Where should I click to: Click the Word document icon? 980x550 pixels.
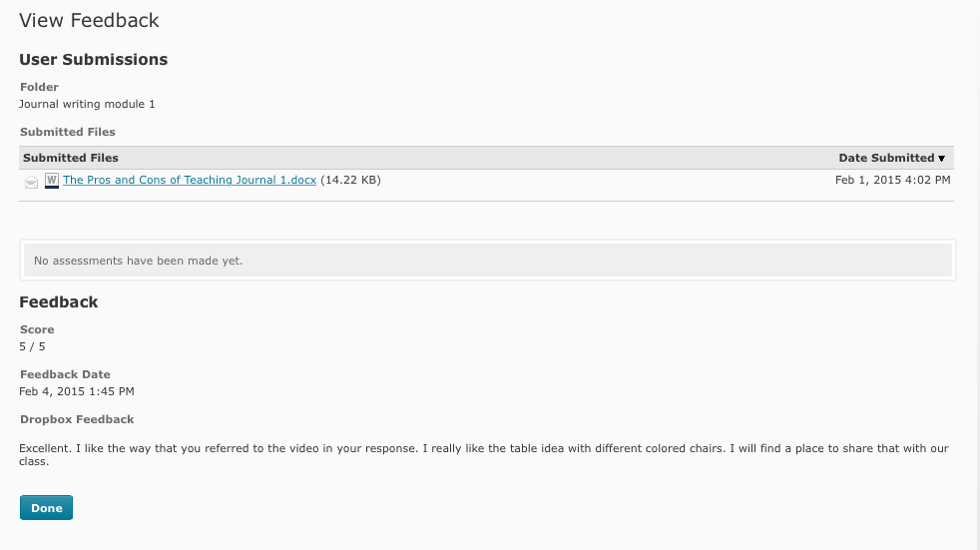click(x=52, y=181)
